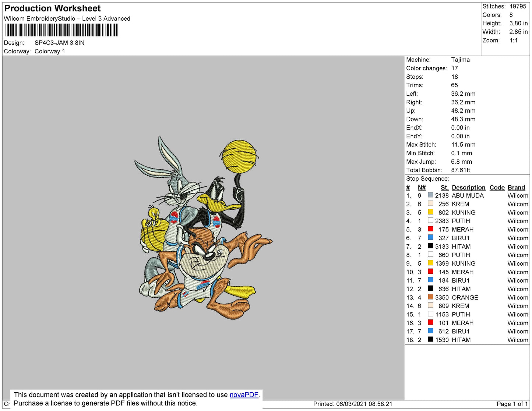Click the blue BIRU1 swatch in row 17

[x=430, y=331]
